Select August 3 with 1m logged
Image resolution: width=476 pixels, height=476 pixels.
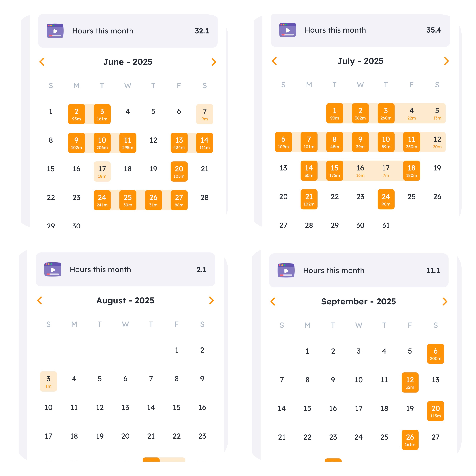(49, 381)
